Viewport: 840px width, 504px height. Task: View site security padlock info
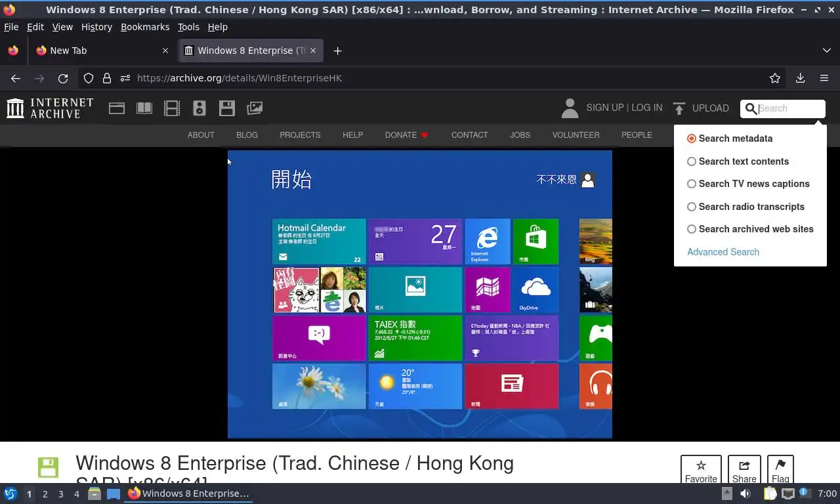107,78
